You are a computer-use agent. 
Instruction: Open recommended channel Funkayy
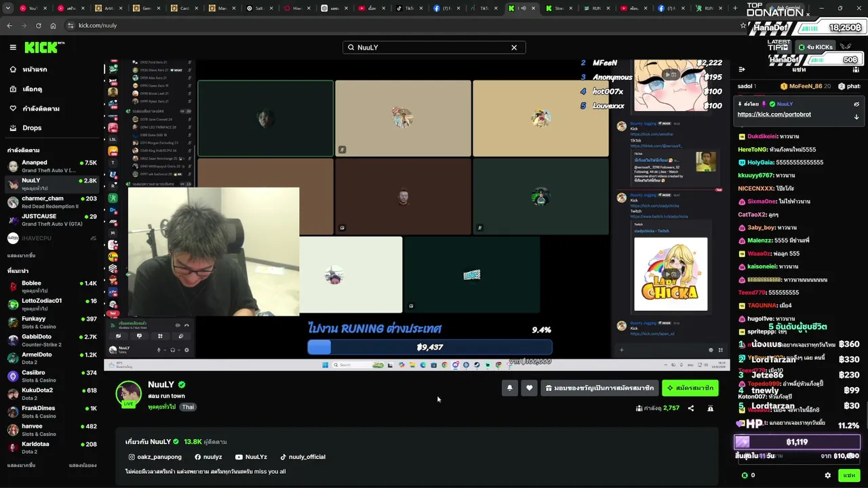[x=52, y=323]
